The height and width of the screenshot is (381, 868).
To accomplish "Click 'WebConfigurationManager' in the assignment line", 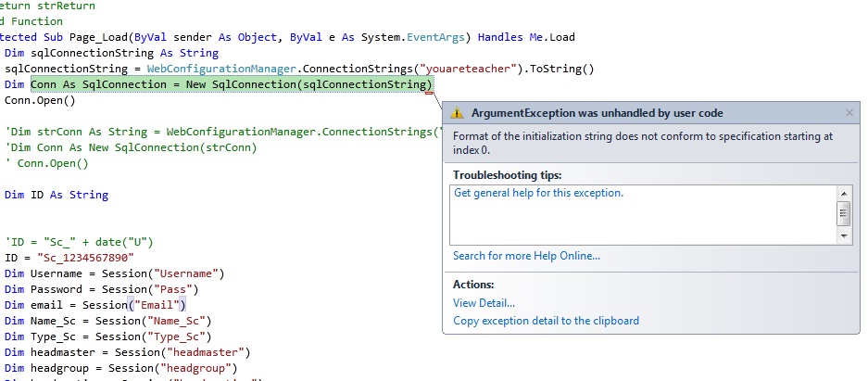I will (x=221, y=69).
